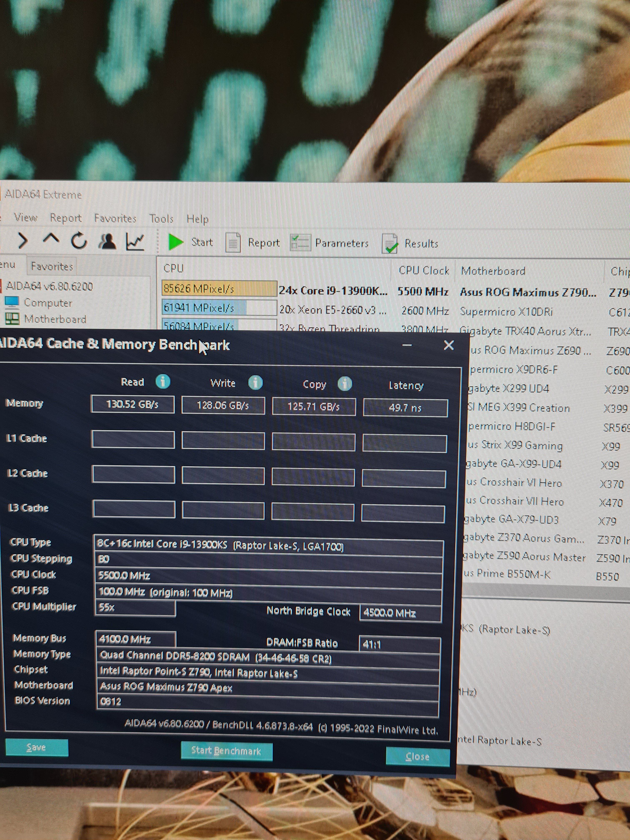Click the Save button
The width and height of the screenshot is (630, 840).
[36, 747]
